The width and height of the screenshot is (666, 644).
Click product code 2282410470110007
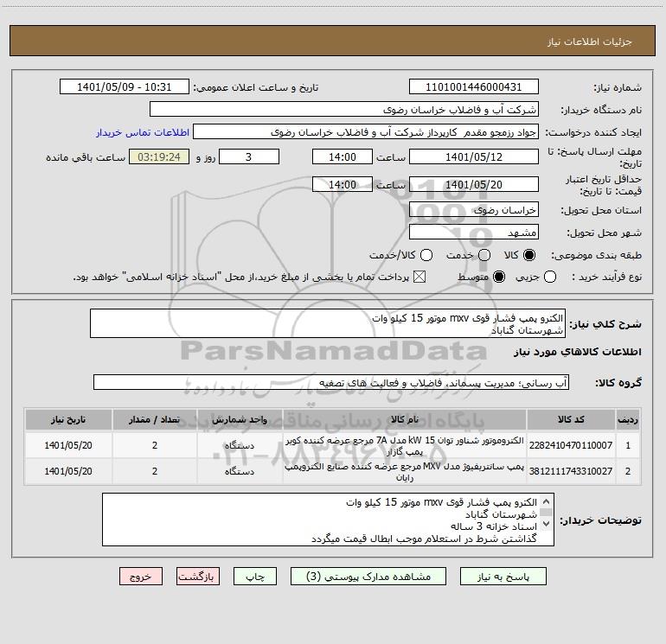(571, 445)
